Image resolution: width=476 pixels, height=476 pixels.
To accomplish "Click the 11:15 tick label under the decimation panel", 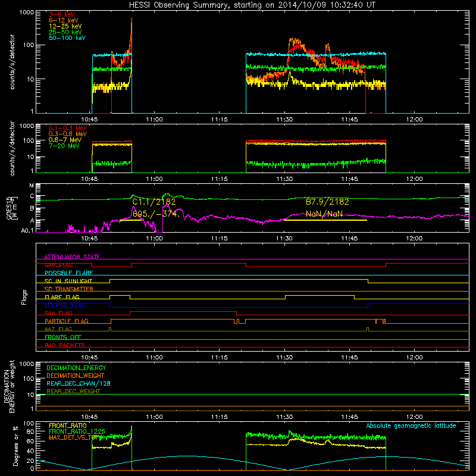I will coord(219,417).
